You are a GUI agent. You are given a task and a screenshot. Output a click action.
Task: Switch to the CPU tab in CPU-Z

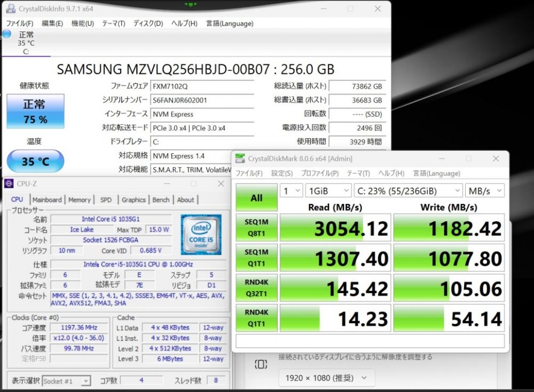(x=17, y=200)
